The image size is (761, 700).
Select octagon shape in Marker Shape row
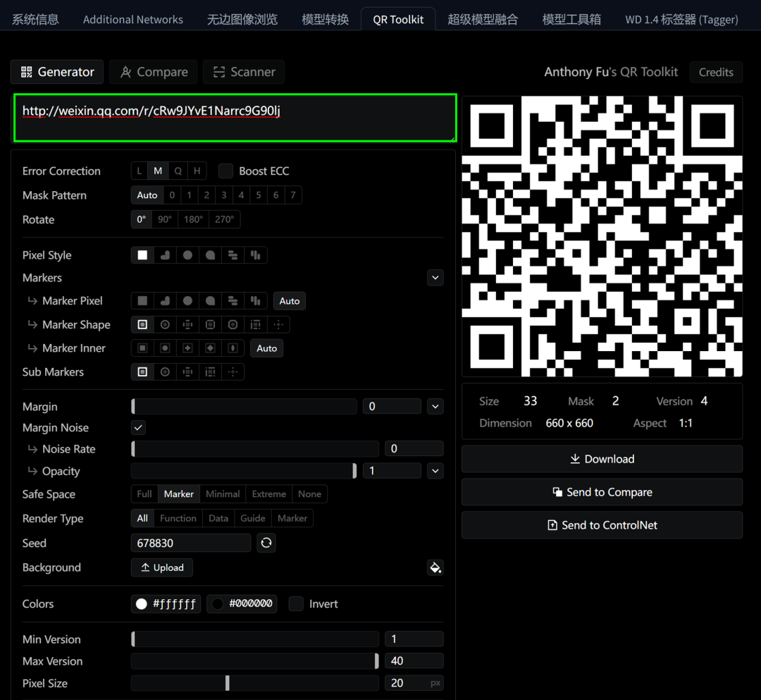233,325
